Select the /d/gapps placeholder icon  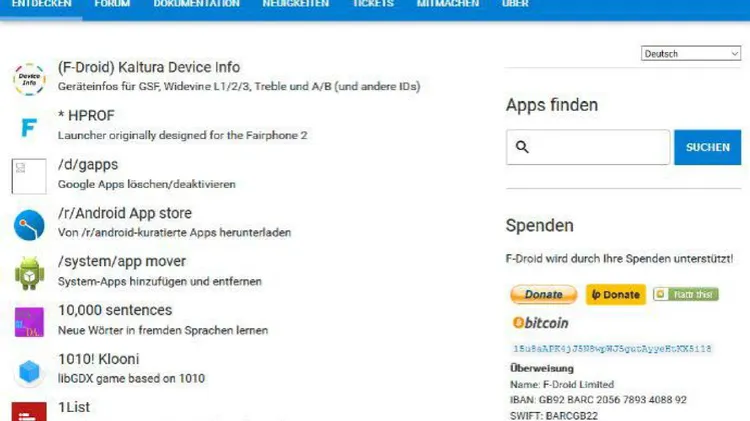(29, 177)
